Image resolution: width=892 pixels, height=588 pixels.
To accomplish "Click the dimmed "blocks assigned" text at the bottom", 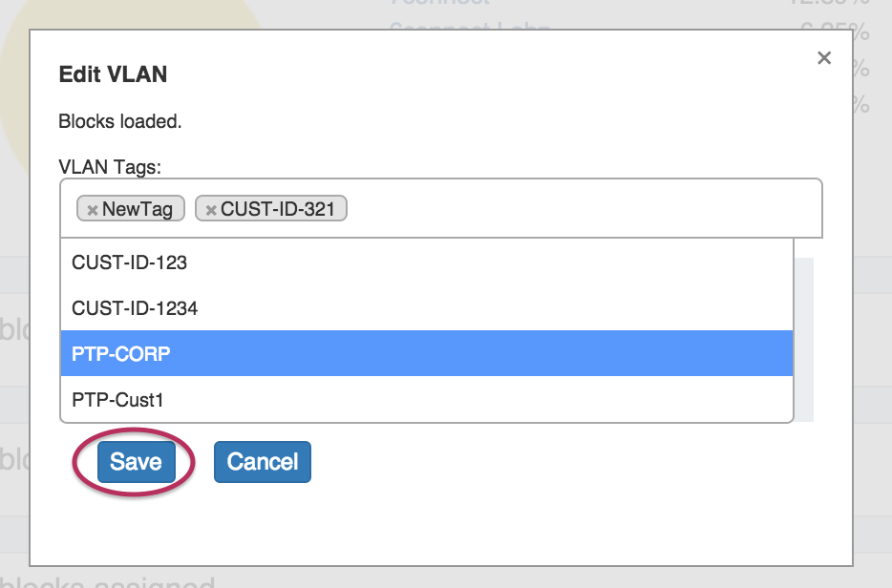I will coord(115,580).
